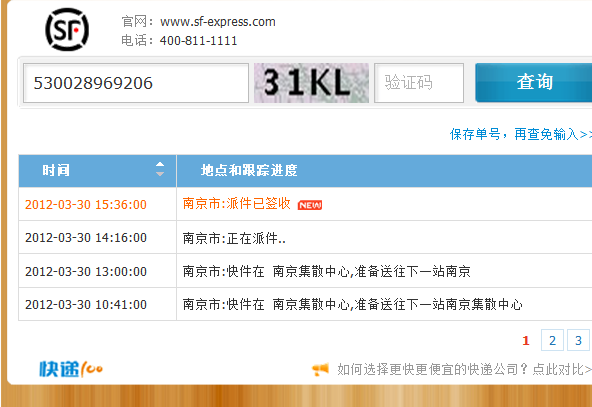
Task: Focus the tracking number field 530028969206
Action: tap(136, 83)
